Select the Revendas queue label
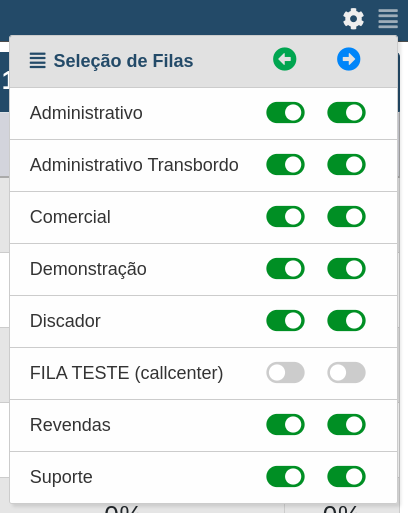The image size is (408, 513). (x=70, y=425)
